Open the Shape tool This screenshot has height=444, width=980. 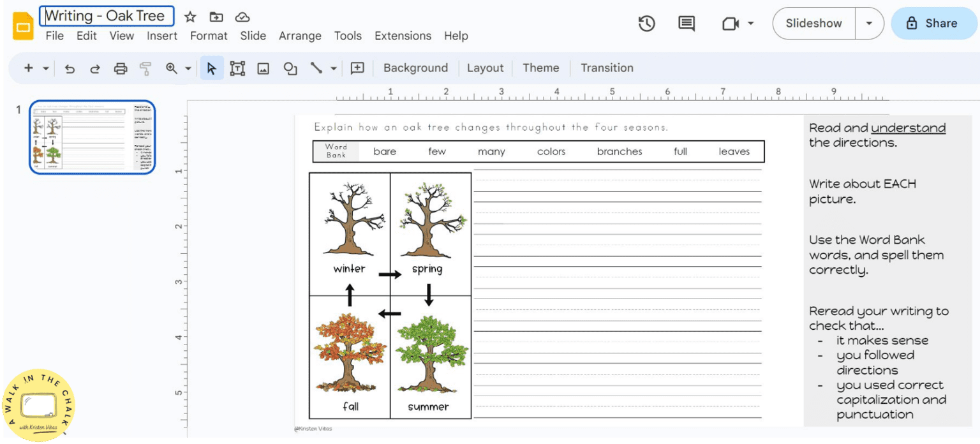pos(290,68)
